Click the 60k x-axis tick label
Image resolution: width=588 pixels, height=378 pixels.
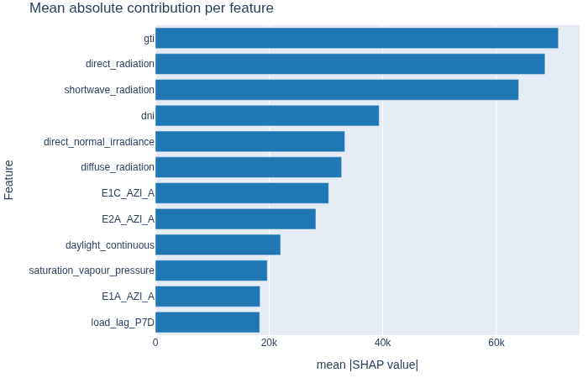pyautogui.click(x=496, y=343)
